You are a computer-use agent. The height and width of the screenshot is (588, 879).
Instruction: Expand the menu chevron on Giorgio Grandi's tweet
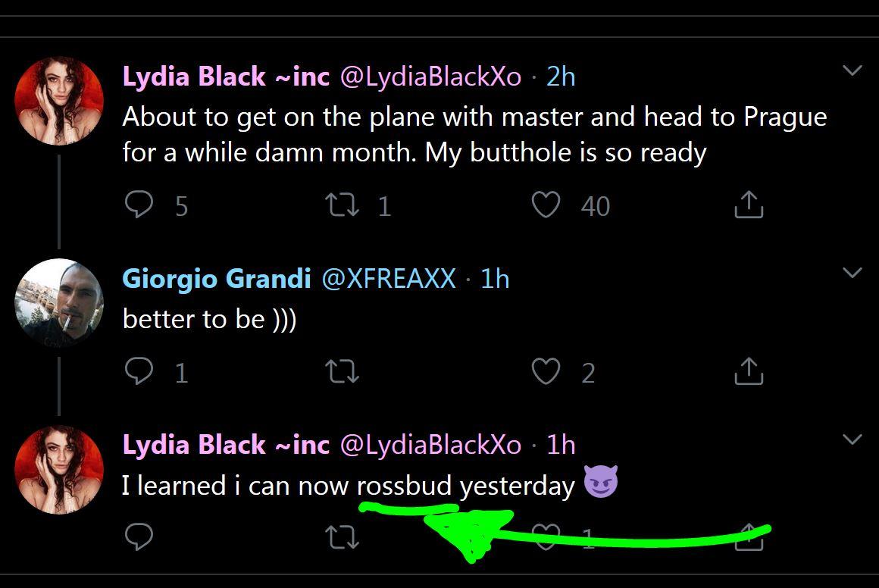click(x=852, y=273)
